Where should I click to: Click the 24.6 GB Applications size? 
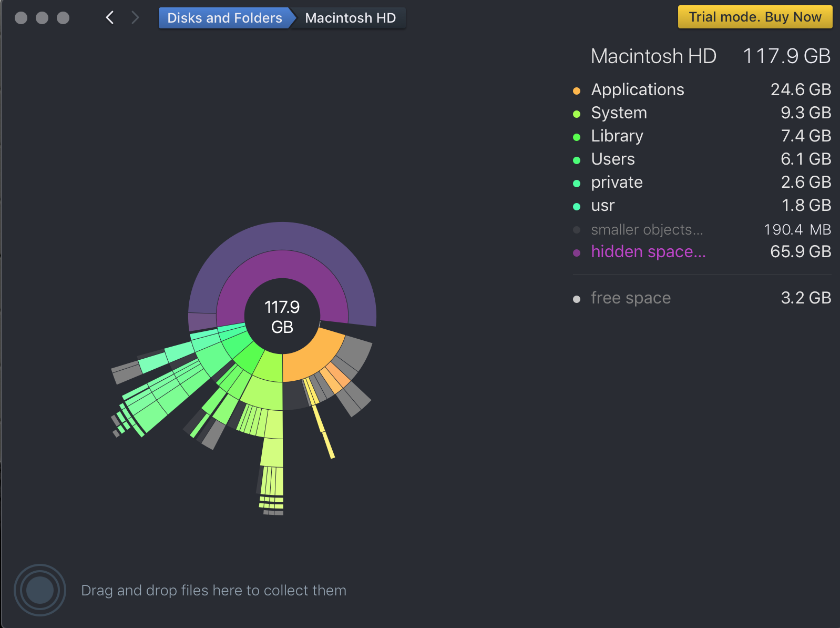coord(801,89)
